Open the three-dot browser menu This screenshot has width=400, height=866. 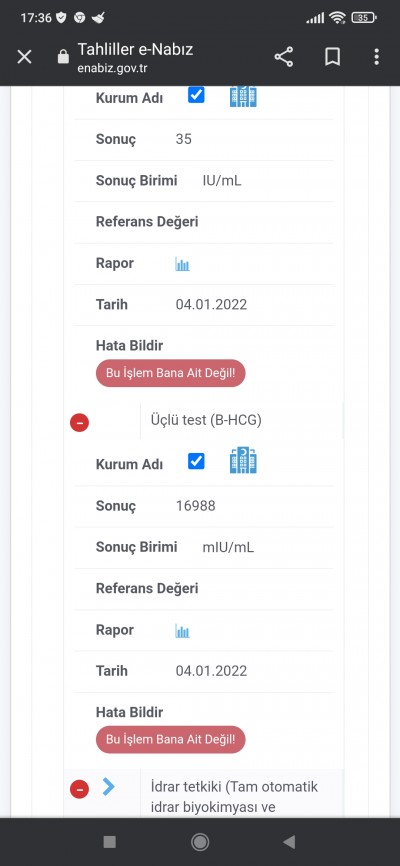coord(376,57)
